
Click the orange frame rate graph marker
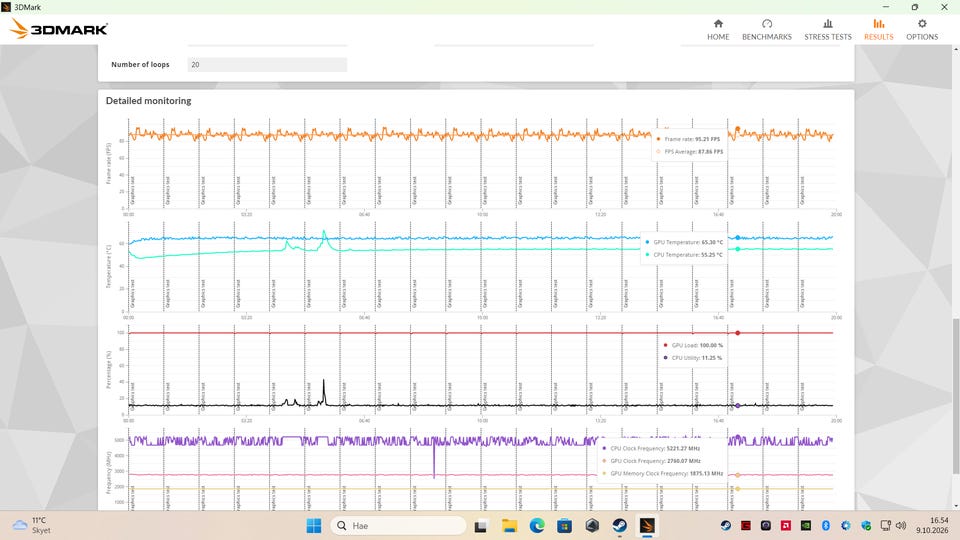[738, 129]
